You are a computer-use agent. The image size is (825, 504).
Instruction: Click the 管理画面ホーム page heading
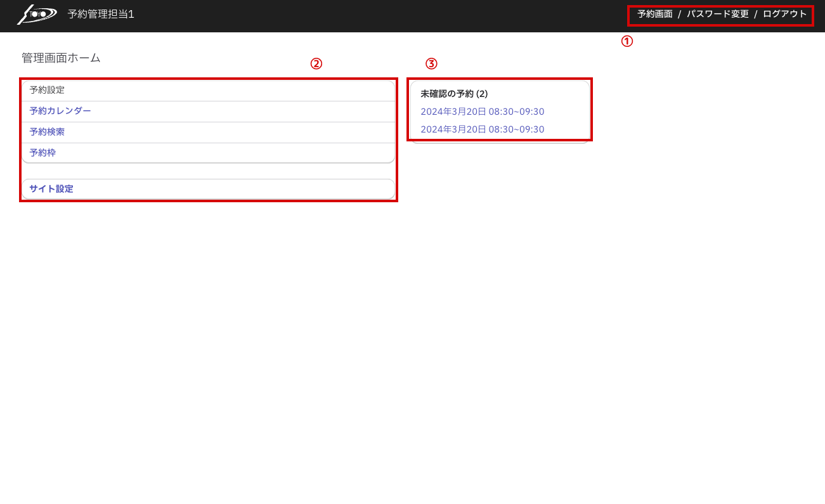click(61, 58)
